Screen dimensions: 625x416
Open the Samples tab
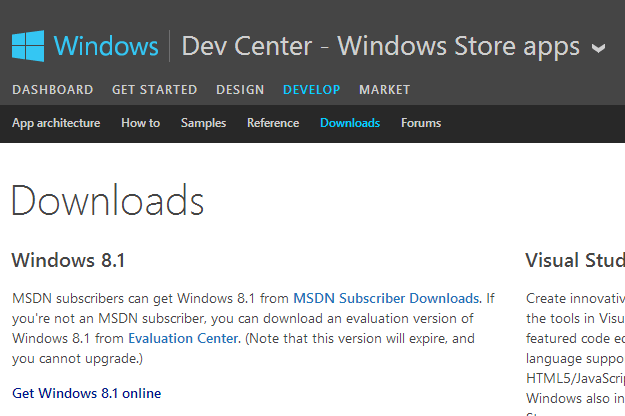point(203,124)
